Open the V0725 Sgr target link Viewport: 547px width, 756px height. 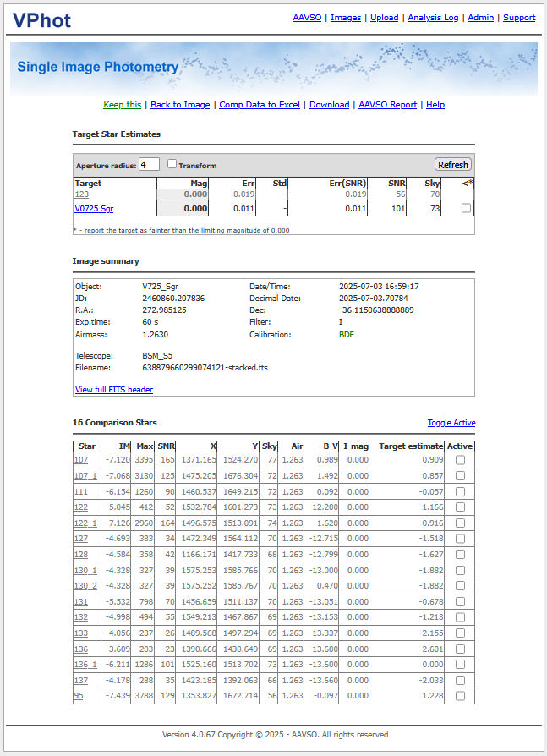(94, 208)
